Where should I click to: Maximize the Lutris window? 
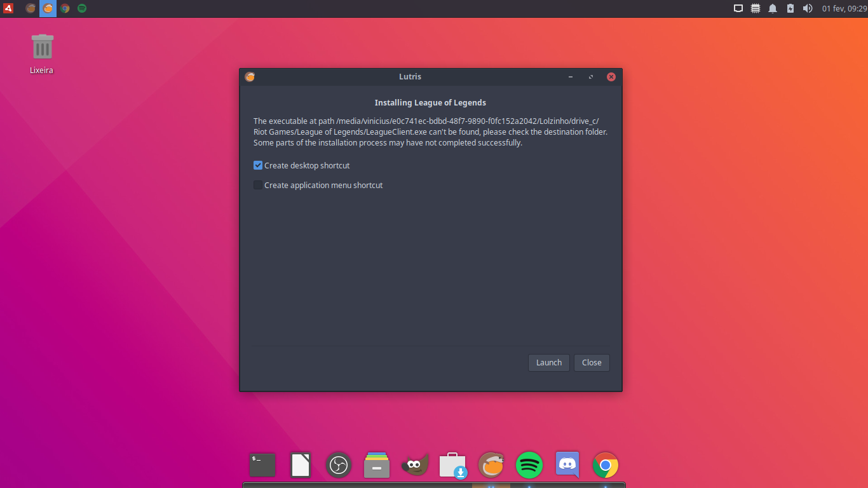(x=591, y=77)
